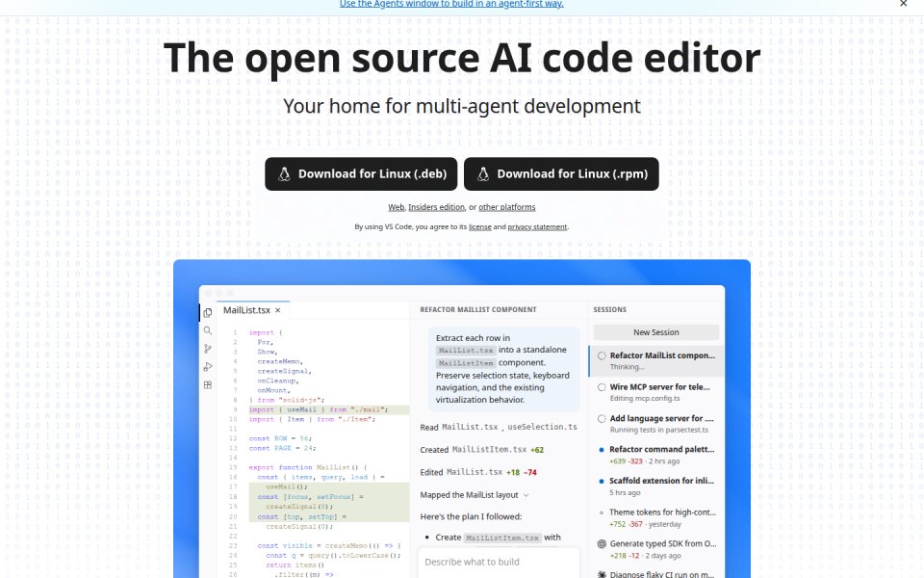The image size is (924, 578).
Task: Click the Extensions icon in activity bar
Action: (x=208, y=385)
